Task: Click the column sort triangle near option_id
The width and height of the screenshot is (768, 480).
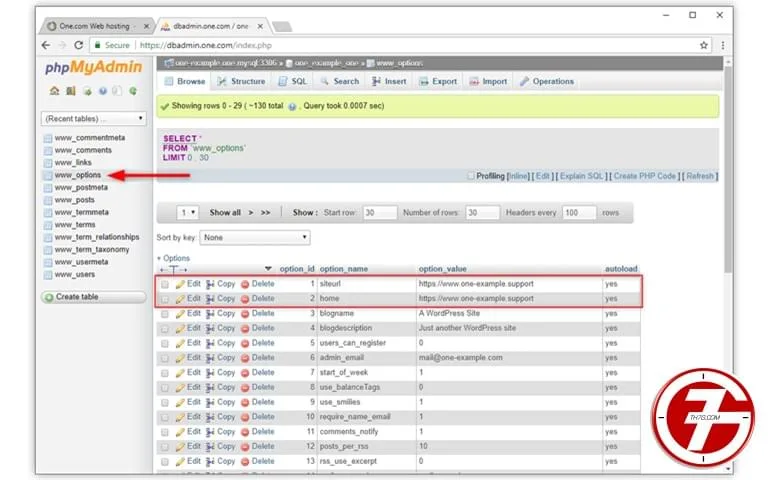Action: coord(268,269)
